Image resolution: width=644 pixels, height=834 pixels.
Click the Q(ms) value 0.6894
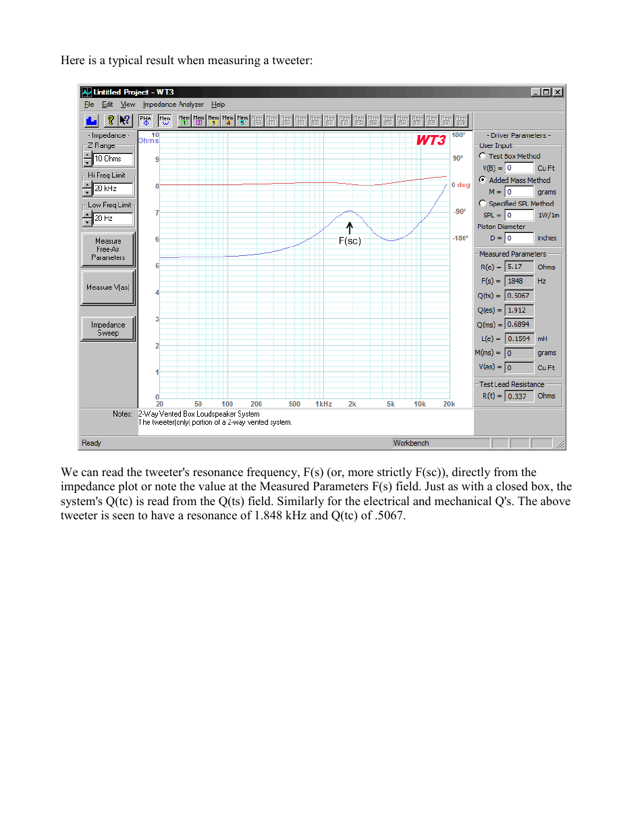[519, 324]
